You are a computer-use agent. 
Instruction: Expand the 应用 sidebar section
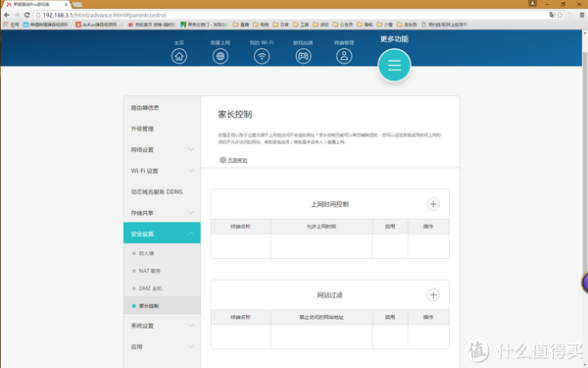coord(162,346)
